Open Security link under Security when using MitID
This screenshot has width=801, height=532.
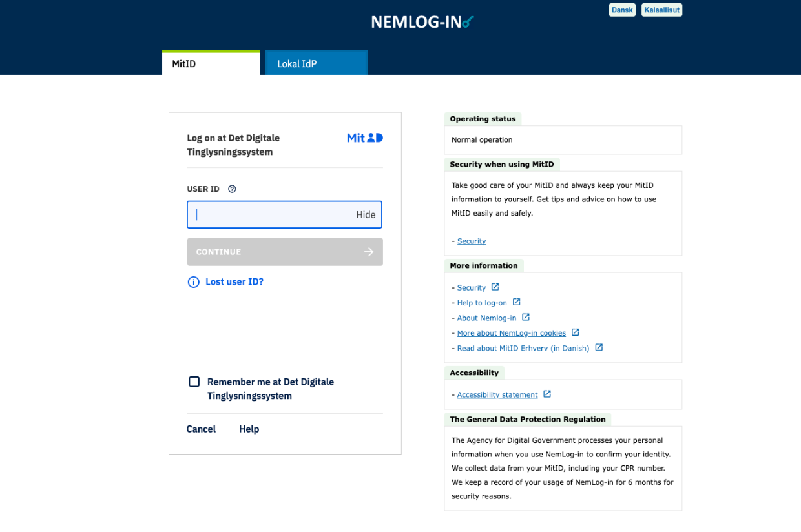(x=472, y=241)
